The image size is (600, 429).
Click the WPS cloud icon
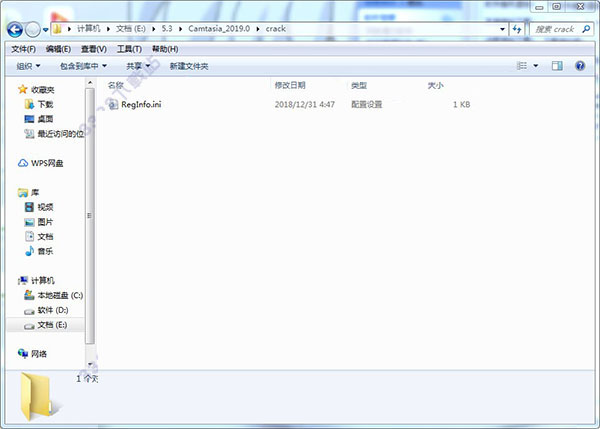pyautogui.click(x=23, y=163)
